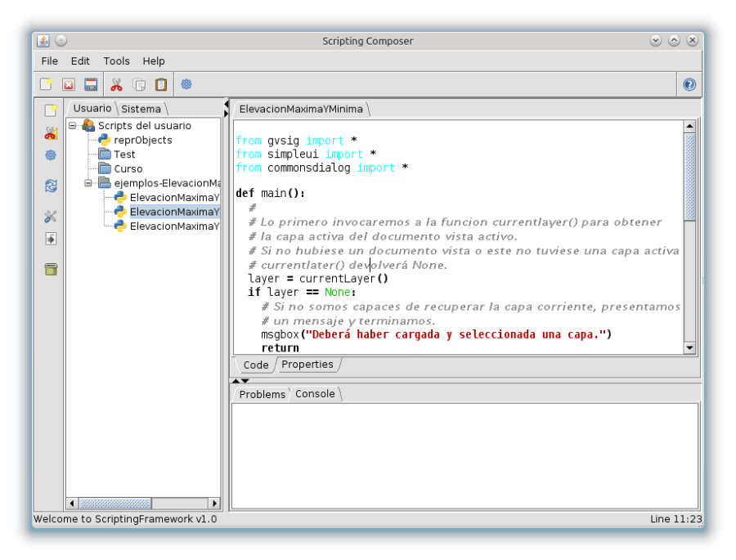The height and width of the screenshot is (560, 736).
Task: Select the reprObjects script in tree
Action: click(142, 140)
